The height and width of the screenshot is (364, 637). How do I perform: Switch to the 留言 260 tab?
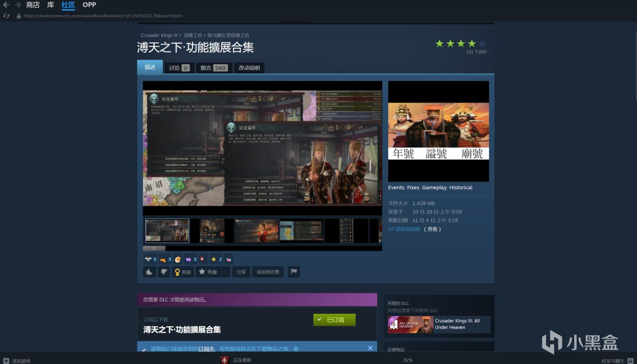(214, 68)
